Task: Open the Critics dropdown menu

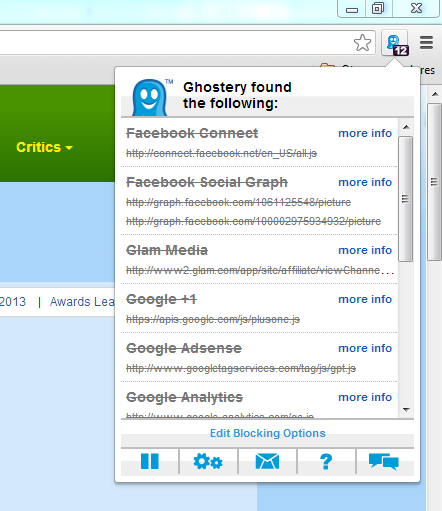Action: click(44, 147)
